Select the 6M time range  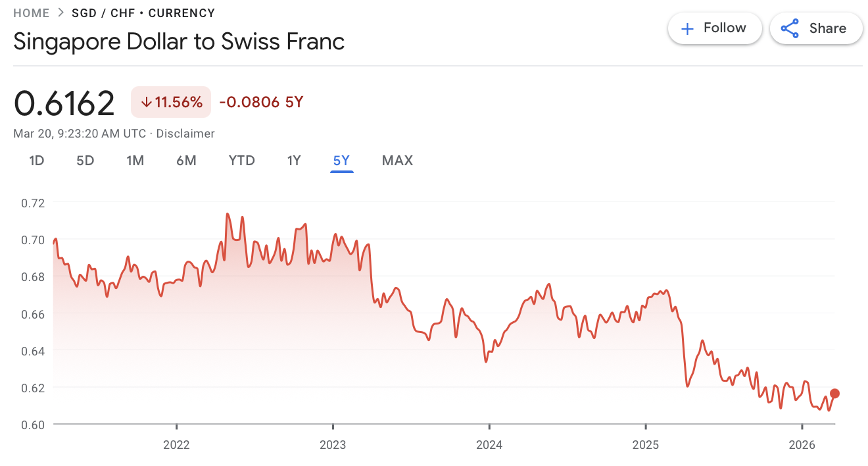186,160
